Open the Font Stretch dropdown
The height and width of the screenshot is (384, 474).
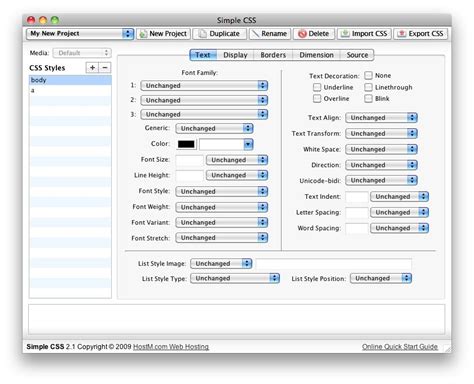(222, 238)
